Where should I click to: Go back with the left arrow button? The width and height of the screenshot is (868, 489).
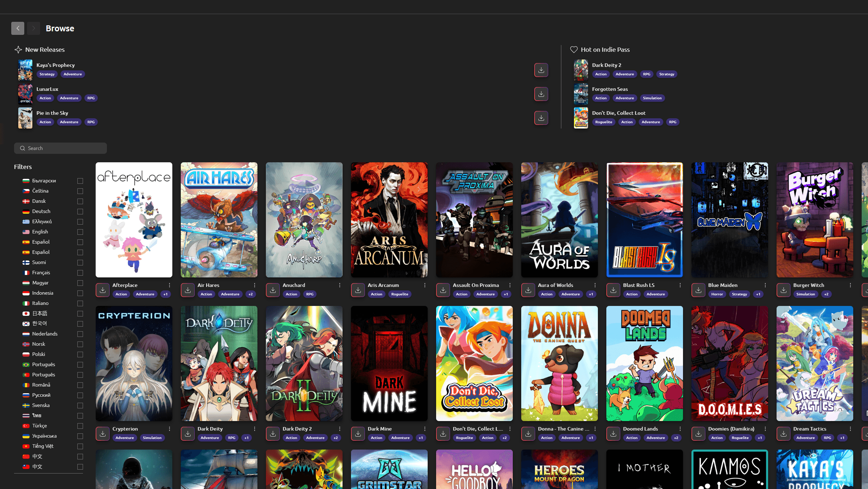point(18,28)
